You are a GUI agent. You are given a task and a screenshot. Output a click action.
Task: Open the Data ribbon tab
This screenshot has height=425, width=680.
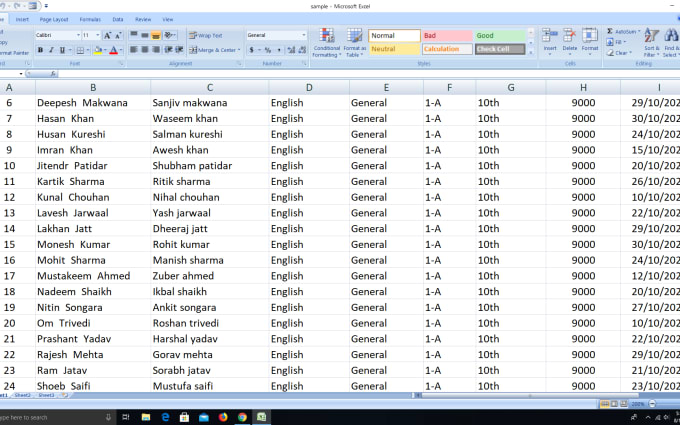[118, 20]
